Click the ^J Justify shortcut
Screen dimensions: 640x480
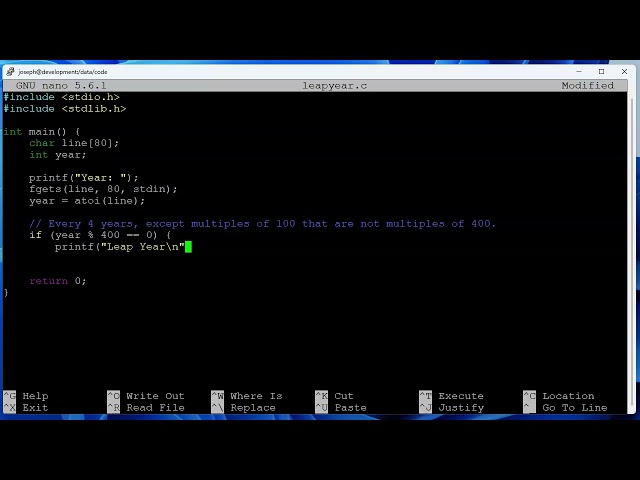pos(451,408)
